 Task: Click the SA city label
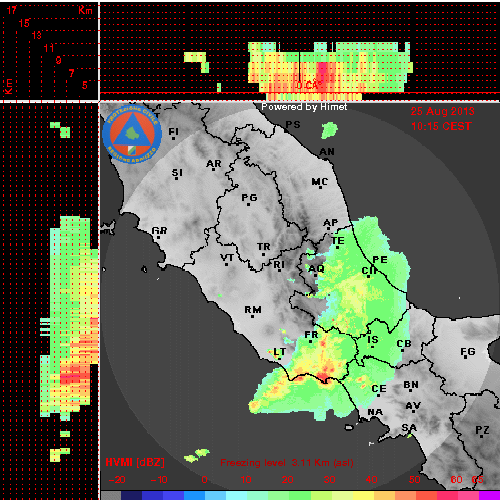(409, 428)
